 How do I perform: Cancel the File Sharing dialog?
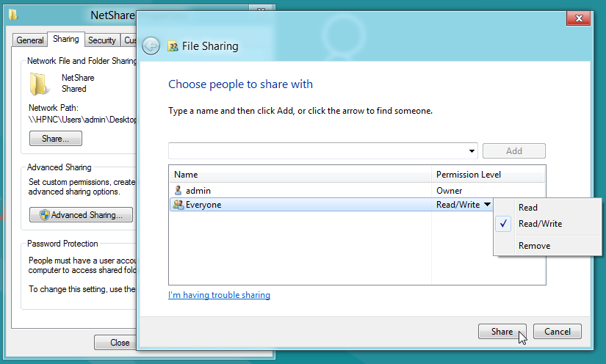pos(557,332)
